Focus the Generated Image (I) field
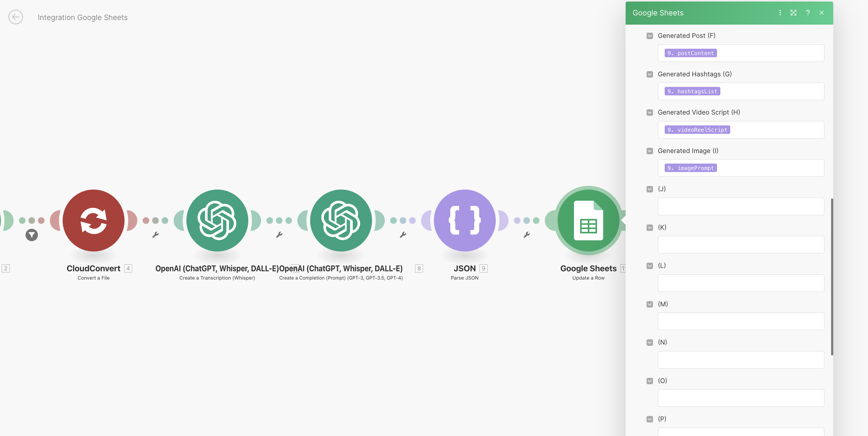The image size is (868, 436). [x=741, y=168]
